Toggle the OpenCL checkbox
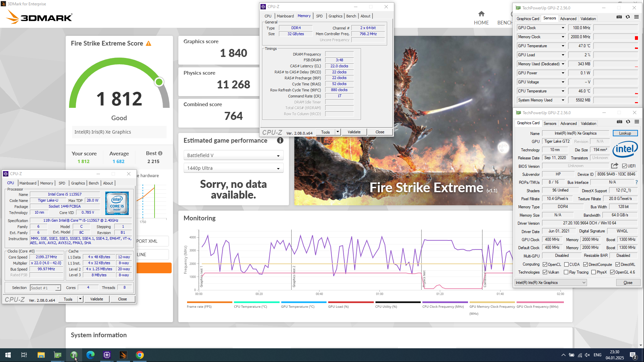Screen dimensions: 644x362 (545, 265)
